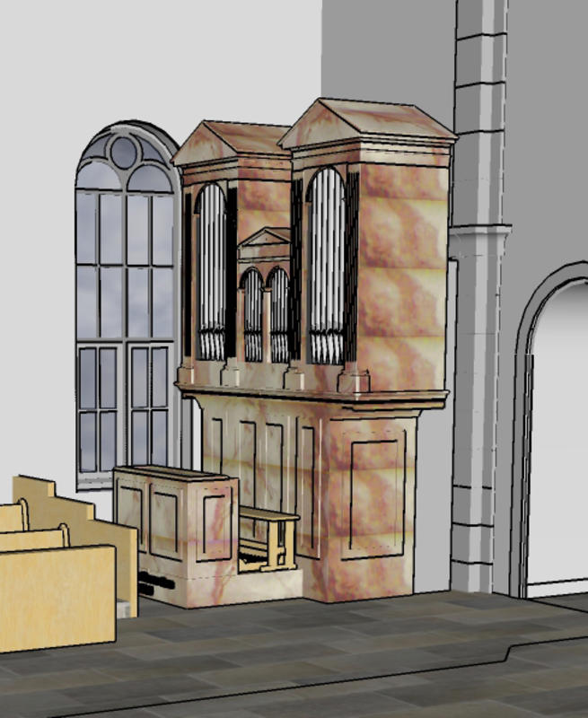Click the small center organ pipes
Image resolution: width=588 pixels, height=718 pixels.
pyautogui.click(x=265, y=316)
